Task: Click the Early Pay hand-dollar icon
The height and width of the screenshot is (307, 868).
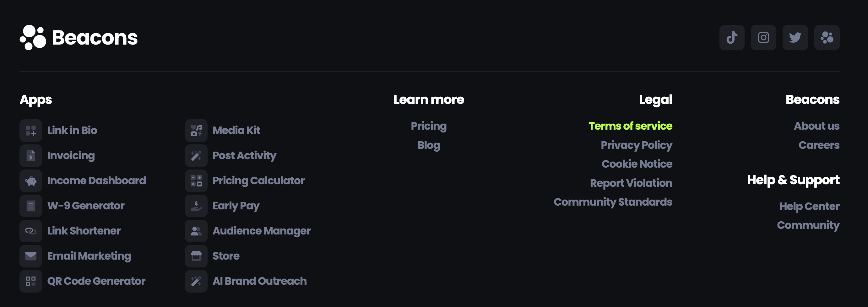Action: point(196,206)
